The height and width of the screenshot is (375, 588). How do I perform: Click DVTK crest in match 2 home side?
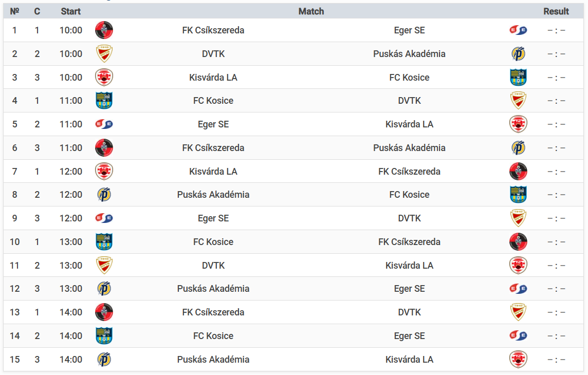click(x=104, y=53)
